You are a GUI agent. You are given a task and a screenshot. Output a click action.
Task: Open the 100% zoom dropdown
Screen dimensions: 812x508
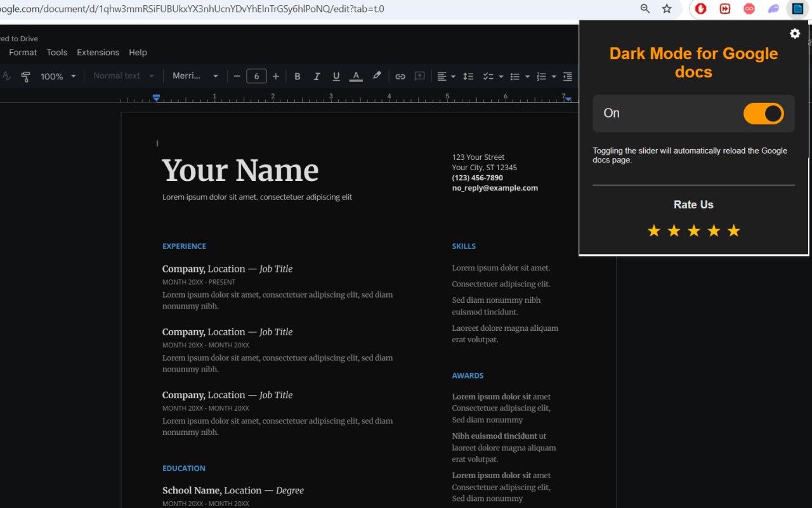[x=58, y=76]
